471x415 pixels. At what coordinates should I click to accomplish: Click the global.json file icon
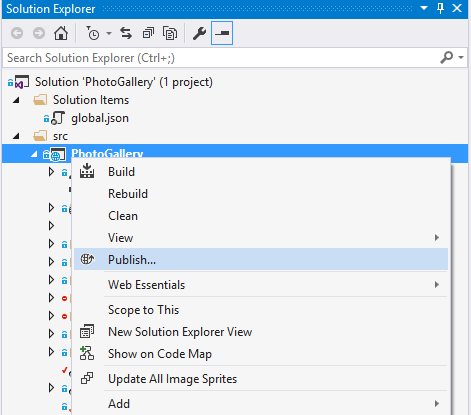click(58, 118)
